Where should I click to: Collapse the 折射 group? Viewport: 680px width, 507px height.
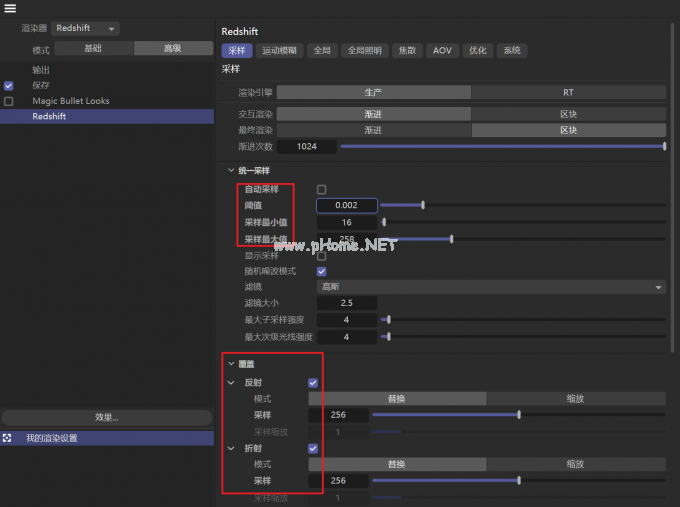pos(231,448)
